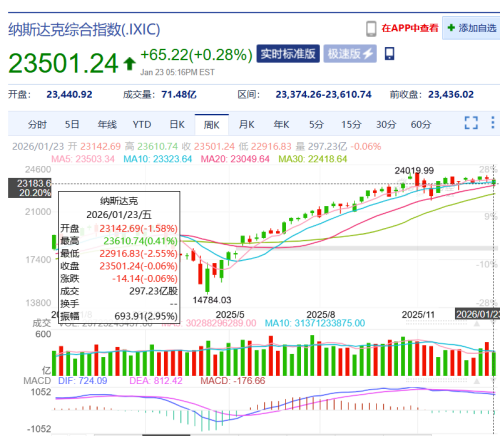Image resolution: width=500 pixels, height=436 pixels.
Task: Click the 2026/01/23 date marker on axis
Action: [x=477, y=314]
